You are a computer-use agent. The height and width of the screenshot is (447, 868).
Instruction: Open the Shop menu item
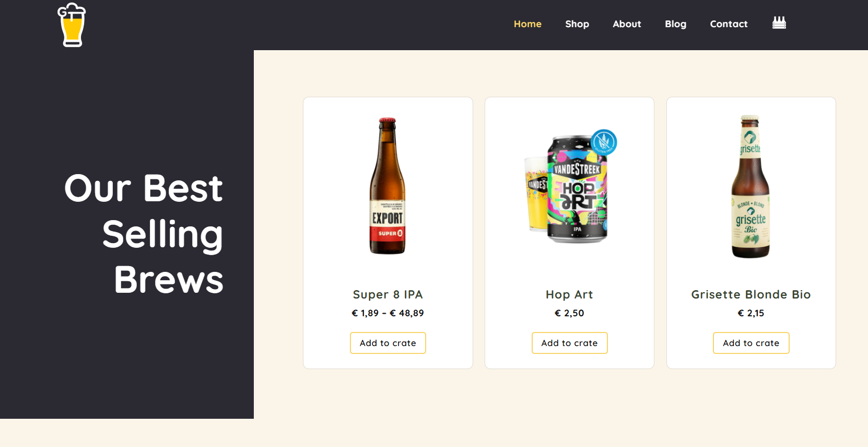(577, 24)
